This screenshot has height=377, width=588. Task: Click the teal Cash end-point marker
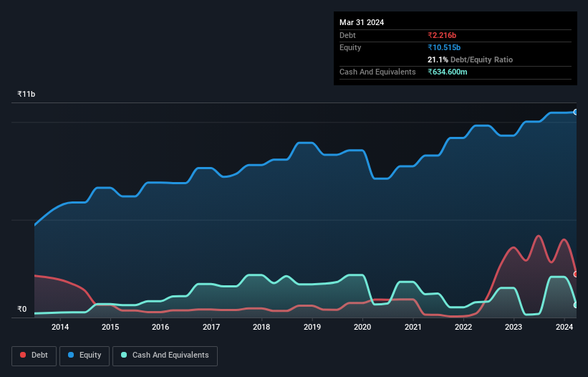576,305
